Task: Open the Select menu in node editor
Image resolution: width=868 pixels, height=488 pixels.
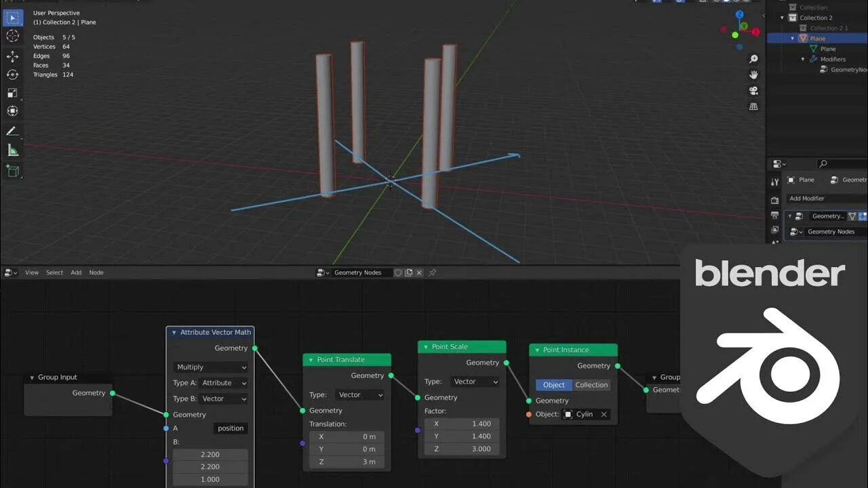Action: (54, 272)
